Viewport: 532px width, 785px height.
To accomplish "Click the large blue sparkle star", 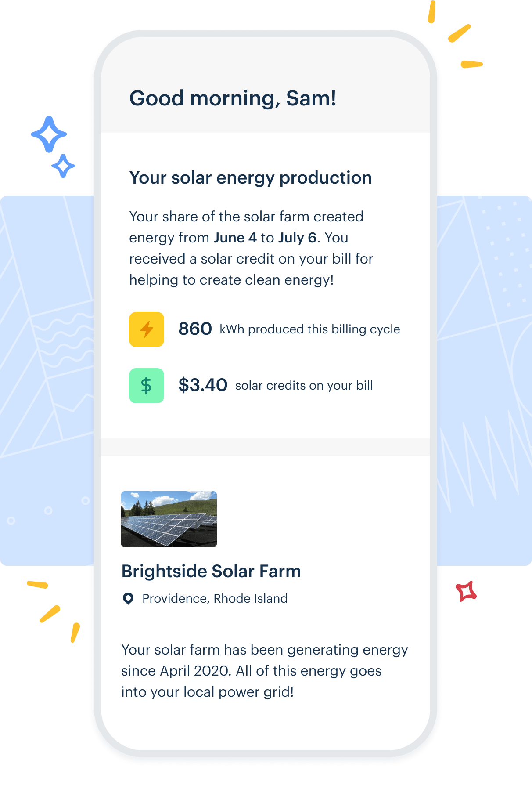I will pos(49,134).
